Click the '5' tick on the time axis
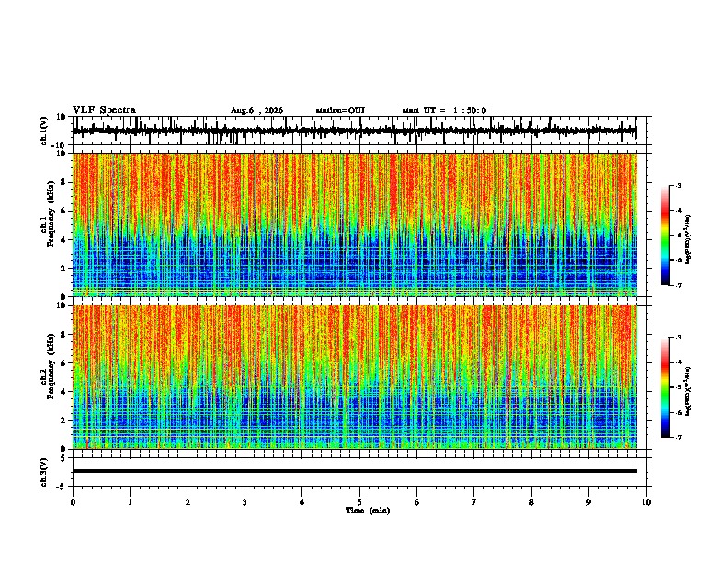Screen dimensions: 728x563 (359, 502)
